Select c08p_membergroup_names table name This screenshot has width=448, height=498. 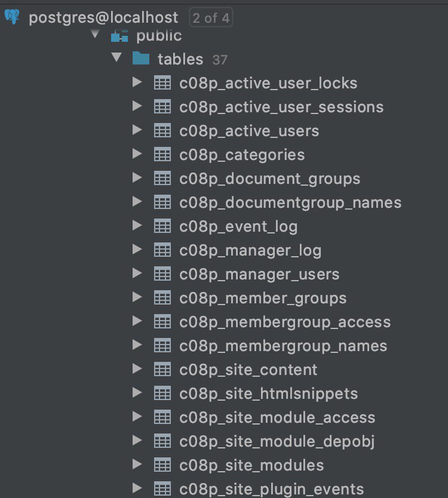click(x=283, y=346)
